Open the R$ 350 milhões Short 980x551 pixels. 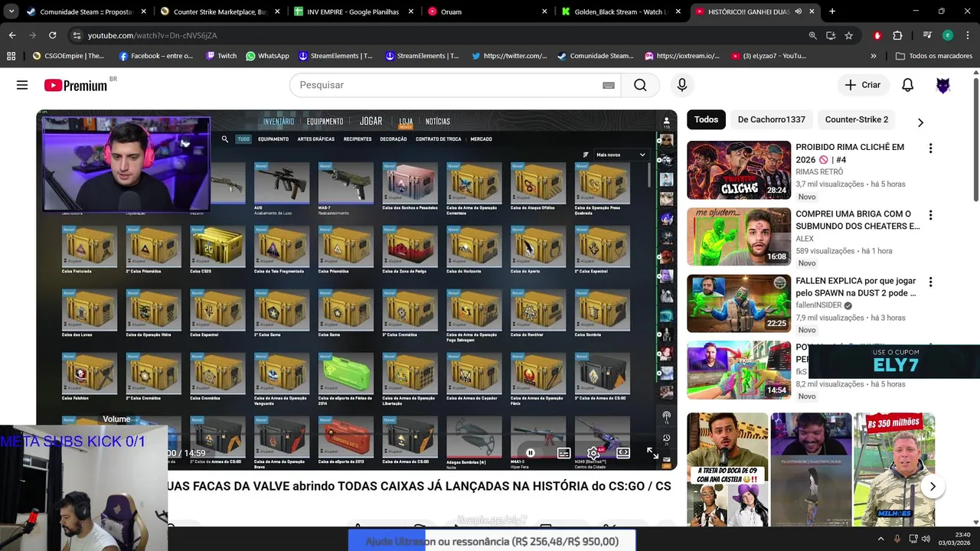(894, 470)
